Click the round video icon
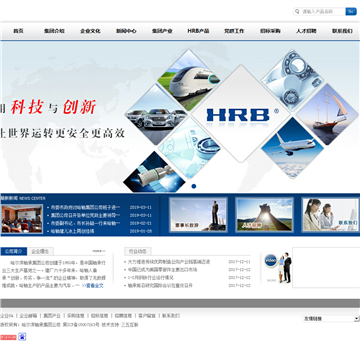 pos(271,261)
